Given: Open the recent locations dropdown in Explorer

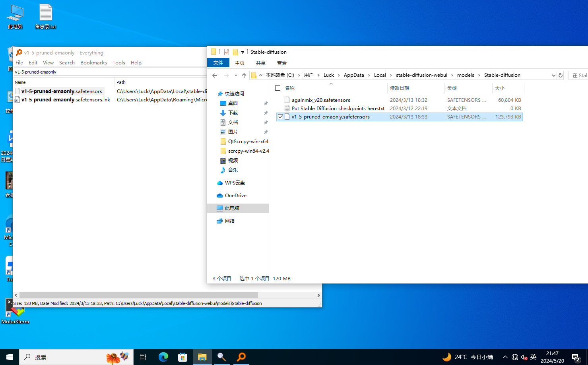Looking at the screenshot, I should (x=236, y=75).
